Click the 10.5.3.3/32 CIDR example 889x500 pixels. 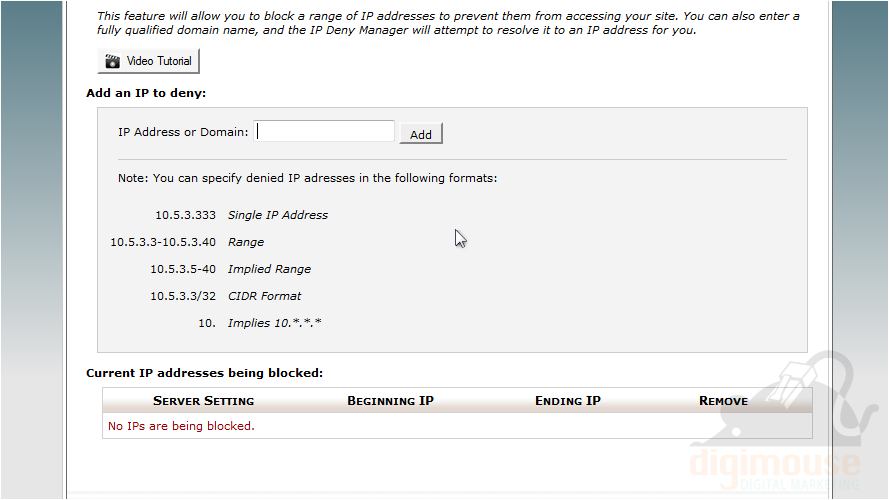coord(183,296)
